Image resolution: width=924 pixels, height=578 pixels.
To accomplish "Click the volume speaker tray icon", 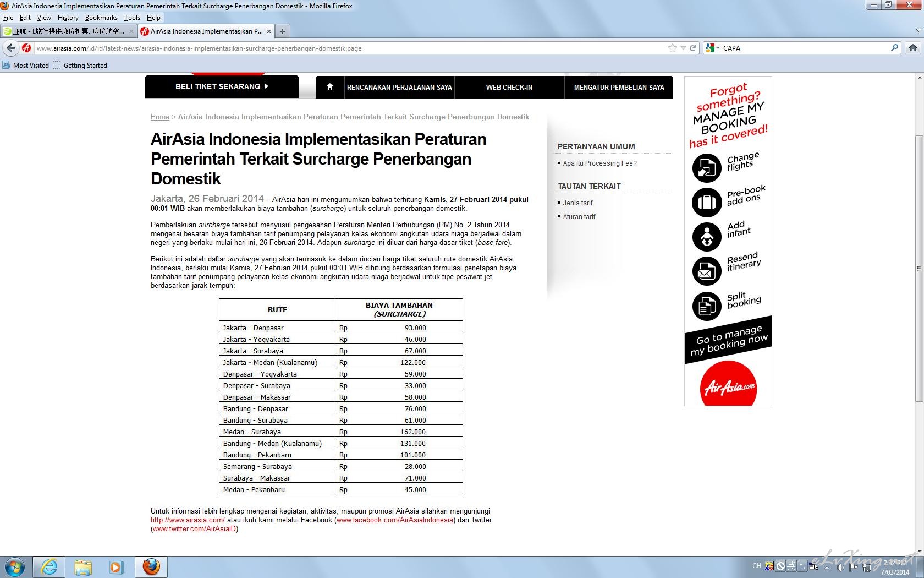I will [840, 567].
